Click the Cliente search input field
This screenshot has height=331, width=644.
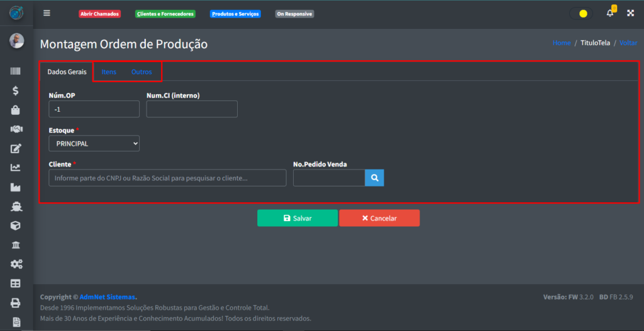pyautogui.click(x=167, y=178)
